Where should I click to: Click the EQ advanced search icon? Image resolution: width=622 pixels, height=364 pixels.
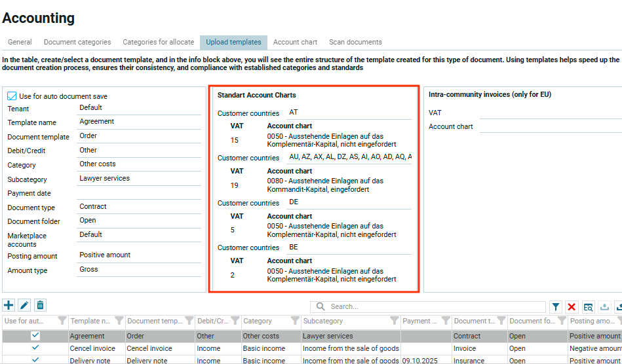click(x=588, y=306)
